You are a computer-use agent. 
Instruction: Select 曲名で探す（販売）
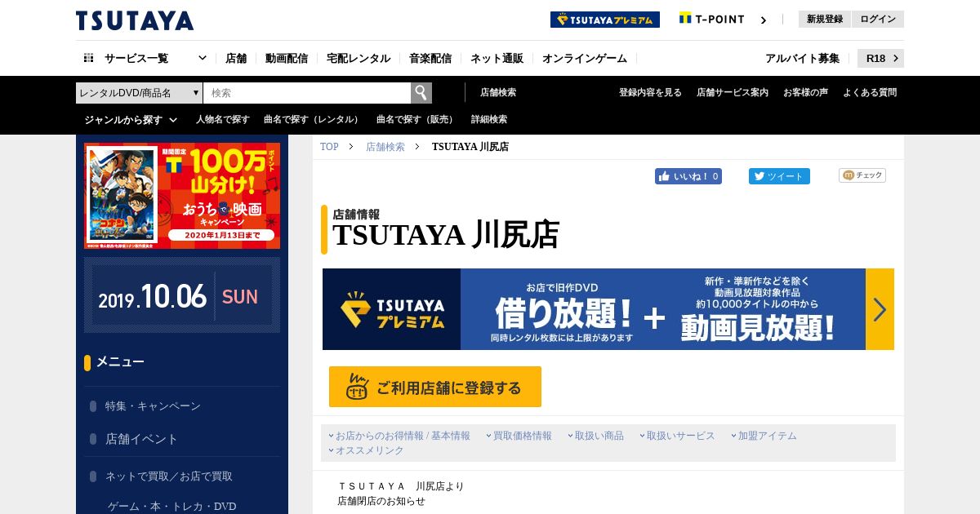pyautogui.click(x=416, y=119)
